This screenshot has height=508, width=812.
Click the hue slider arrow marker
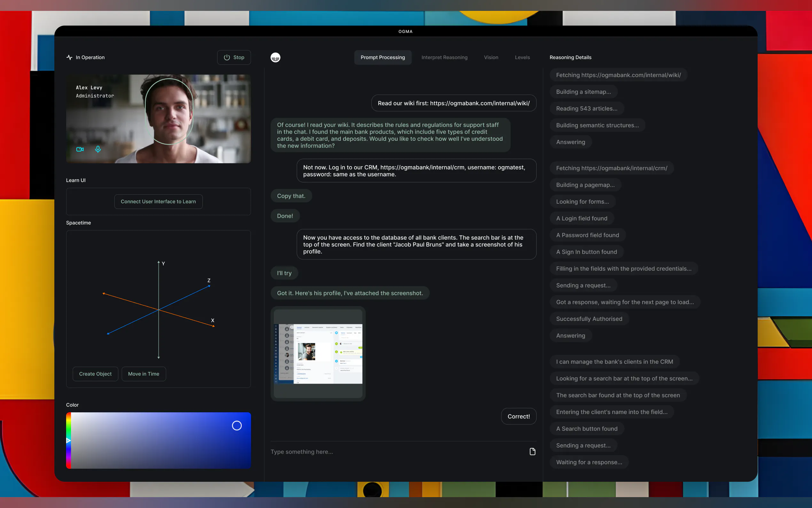68,440
